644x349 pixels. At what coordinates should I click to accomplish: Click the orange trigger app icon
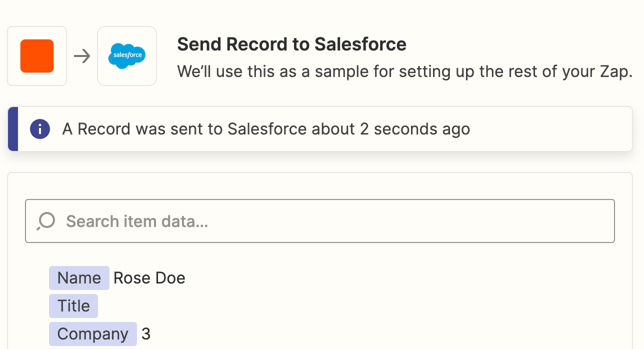point(37,56)
